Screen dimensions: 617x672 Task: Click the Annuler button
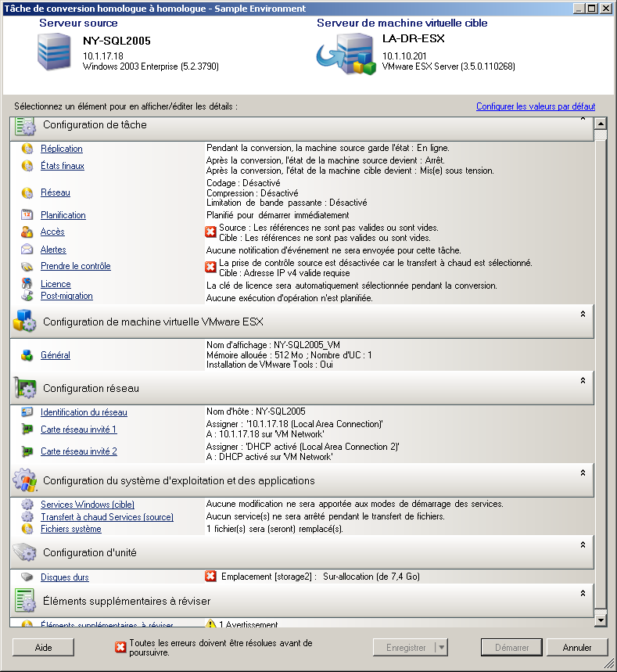[x=576, y=647]
